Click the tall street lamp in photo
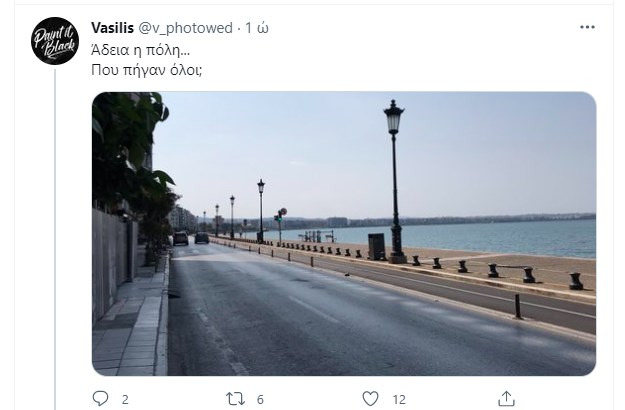This screenshot has height=410, width=625. click(394, 180)
